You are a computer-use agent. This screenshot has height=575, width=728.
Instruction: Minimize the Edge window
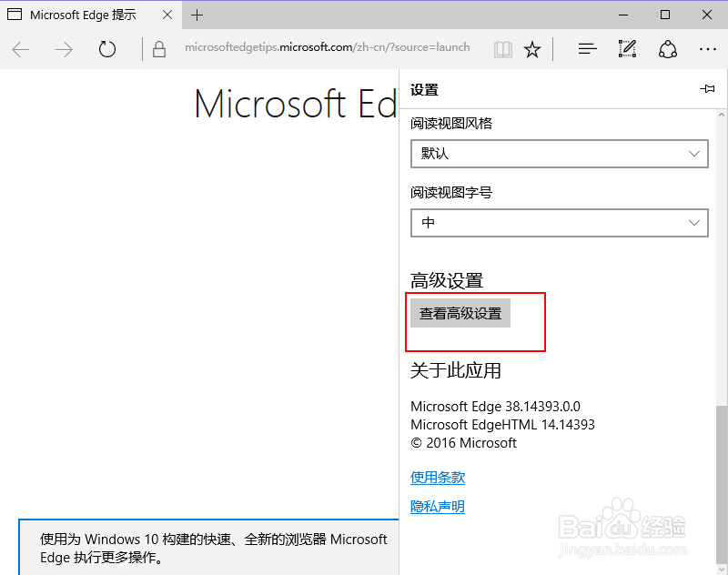pos(623,15)
